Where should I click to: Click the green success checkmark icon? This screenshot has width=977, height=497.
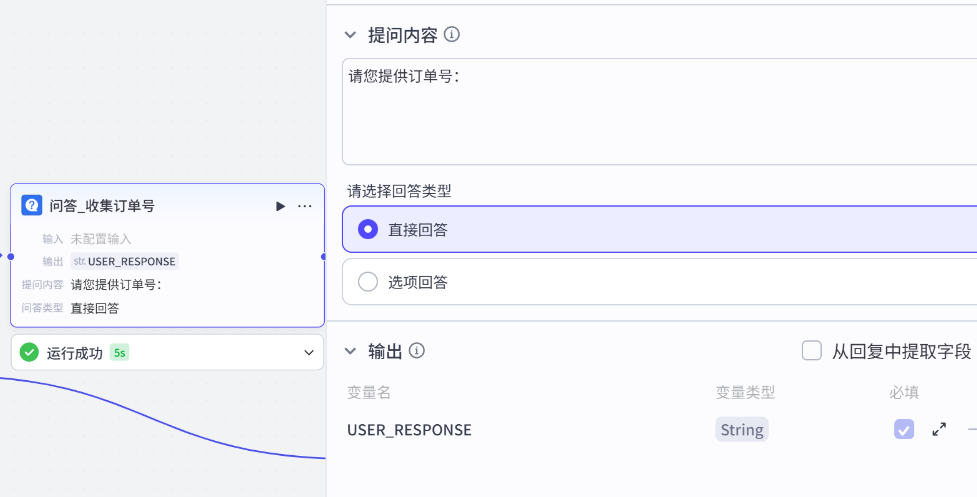pyautogui.click(x=29, y=353)
